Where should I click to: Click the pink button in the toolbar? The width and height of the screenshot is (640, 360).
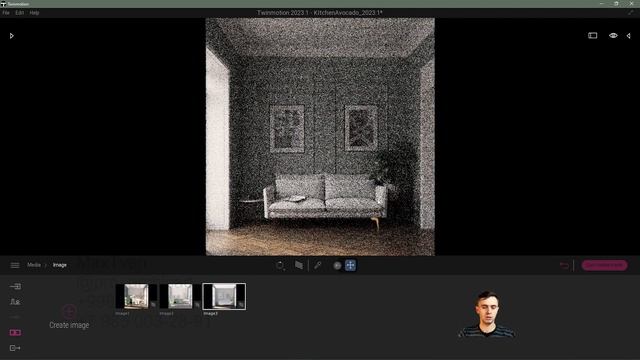click(604, 265)
